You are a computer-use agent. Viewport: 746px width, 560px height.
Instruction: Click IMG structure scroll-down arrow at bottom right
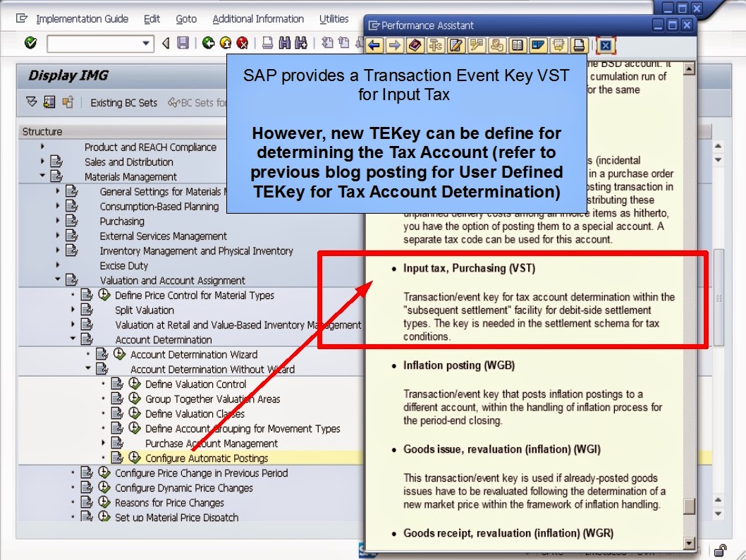point(719,514)
